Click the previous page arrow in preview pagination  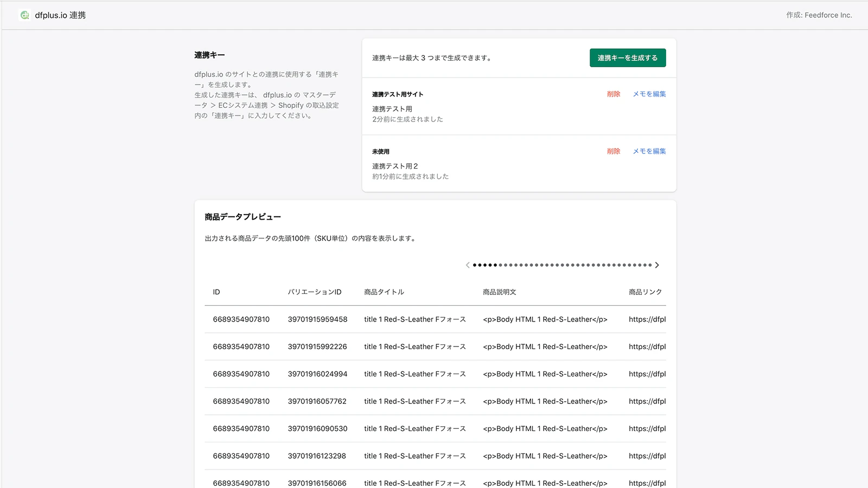pyautogui.click(x=468, y=265)
